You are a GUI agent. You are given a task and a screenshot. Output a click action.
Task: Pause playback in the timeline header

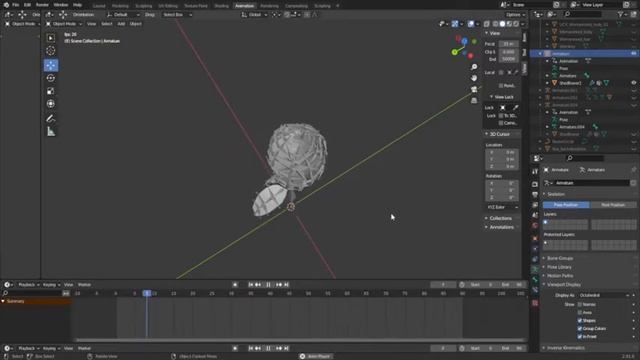point(268,285)
